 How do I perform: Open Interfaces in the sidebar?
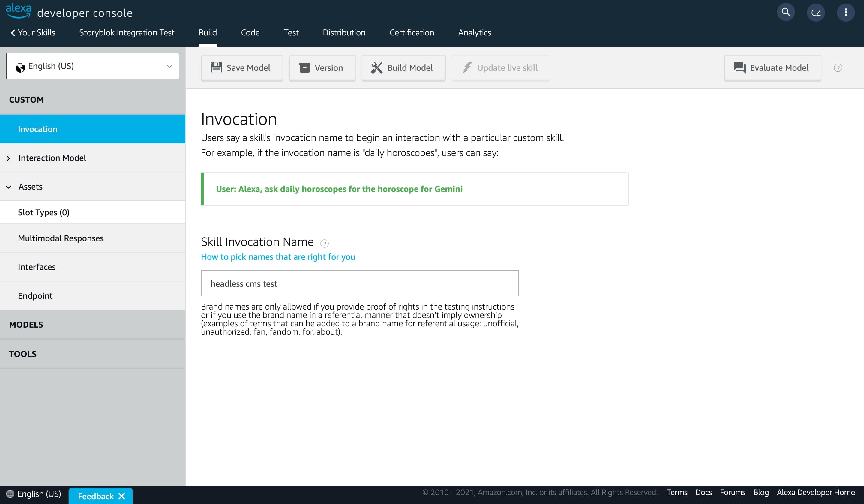tap(93, 267)
